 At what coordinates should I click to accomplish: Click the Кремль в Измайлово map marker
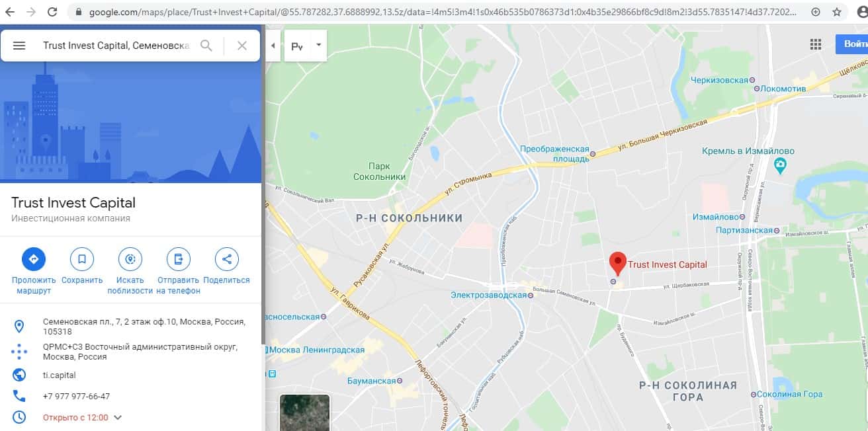click(x=780, y=165)
